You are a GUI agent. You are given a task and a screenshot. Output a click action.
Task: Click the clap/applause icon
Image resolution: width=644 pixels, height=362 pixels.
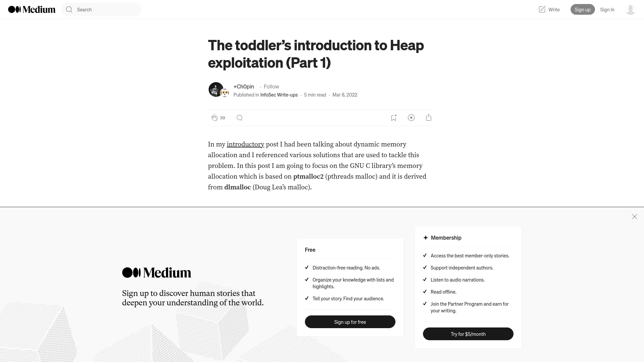[215, 118]
